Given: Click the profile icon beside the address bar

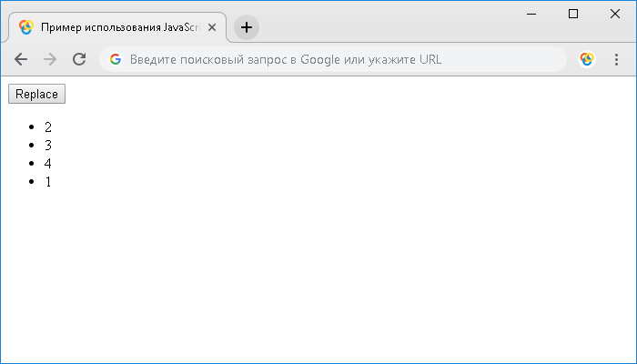Looking at the screenshot, I should 587,59.
